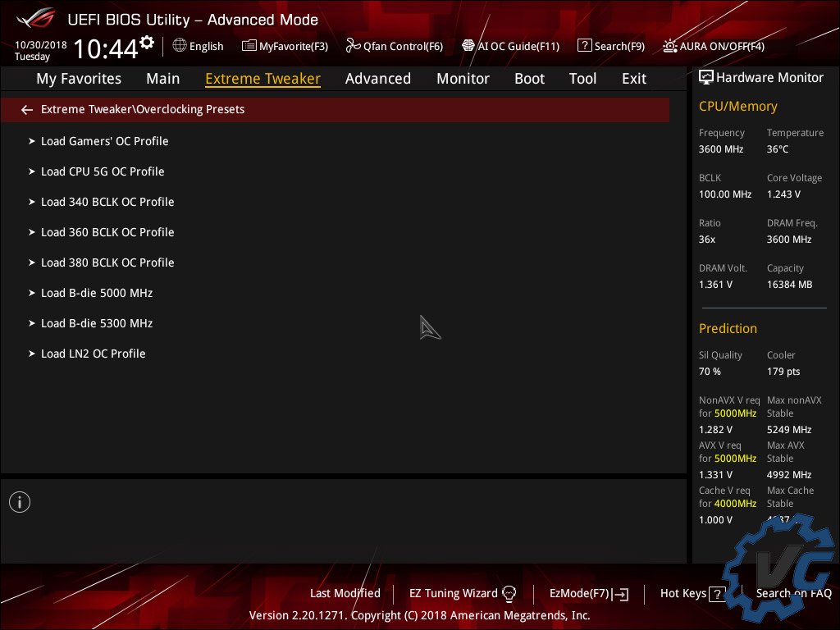Image resolution: width=840 pixels, height=630 pixels.
Task: Expand arrow beside Load B-die 5000 MHz
Action: pos(32,293)
